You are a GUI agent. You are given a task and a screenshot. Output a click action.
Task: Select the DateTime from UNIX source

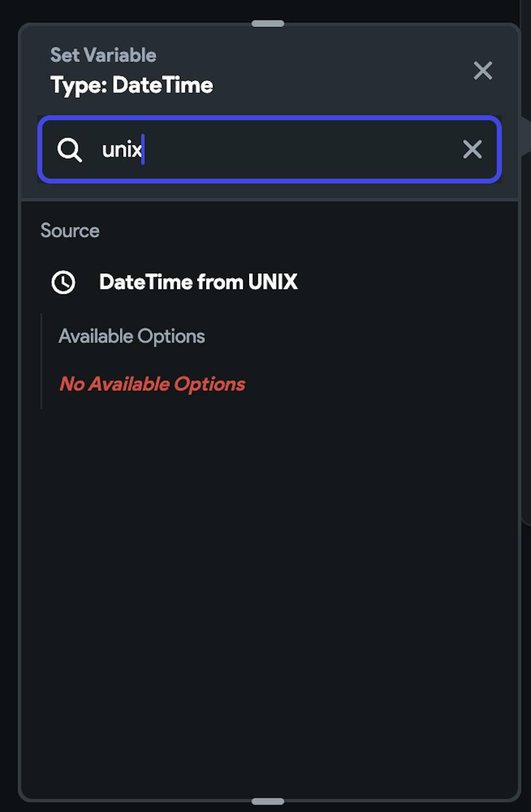(198, 282)
